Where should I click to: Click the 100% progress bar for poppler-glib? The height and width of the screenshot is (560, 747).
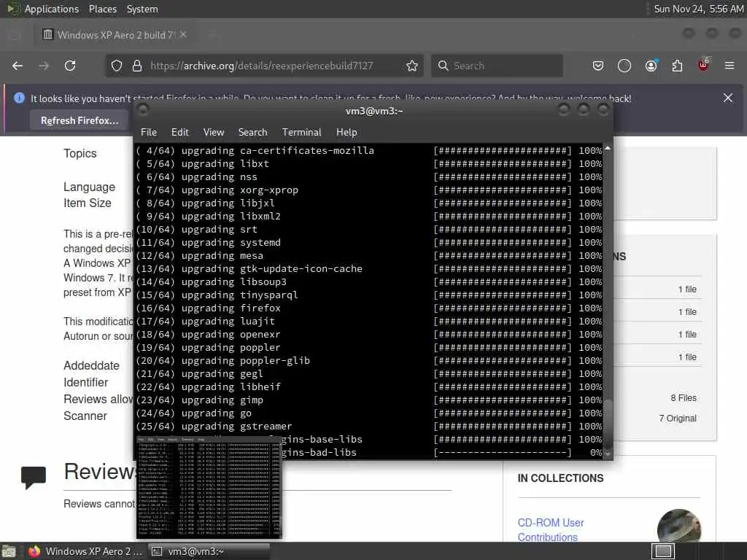502,360
